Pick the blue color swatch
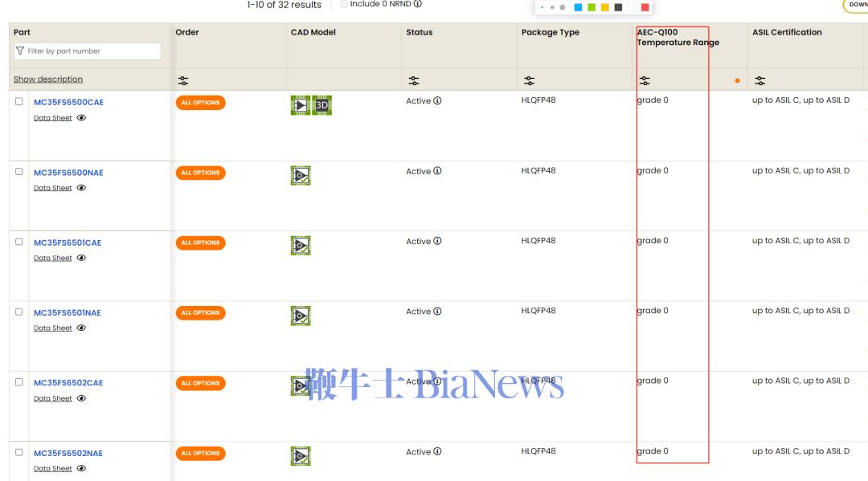 point(578,7)
